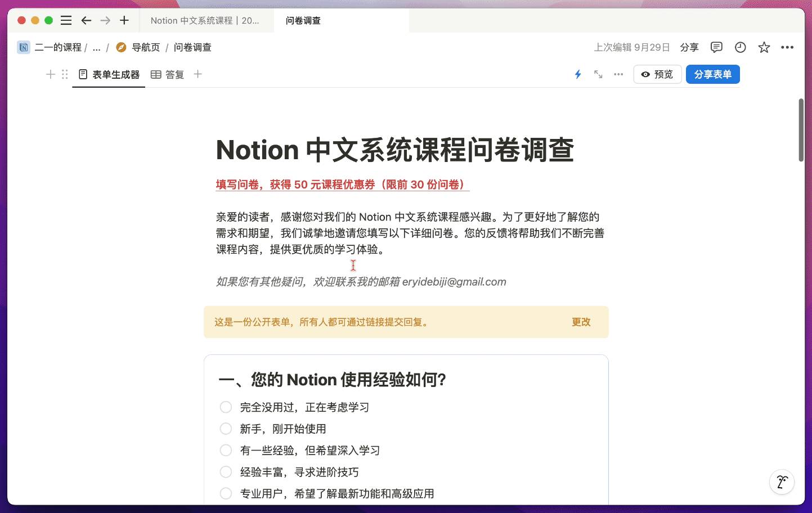Select radio 经验丰富，寻求进阶技巧

(x=226, y=472)
